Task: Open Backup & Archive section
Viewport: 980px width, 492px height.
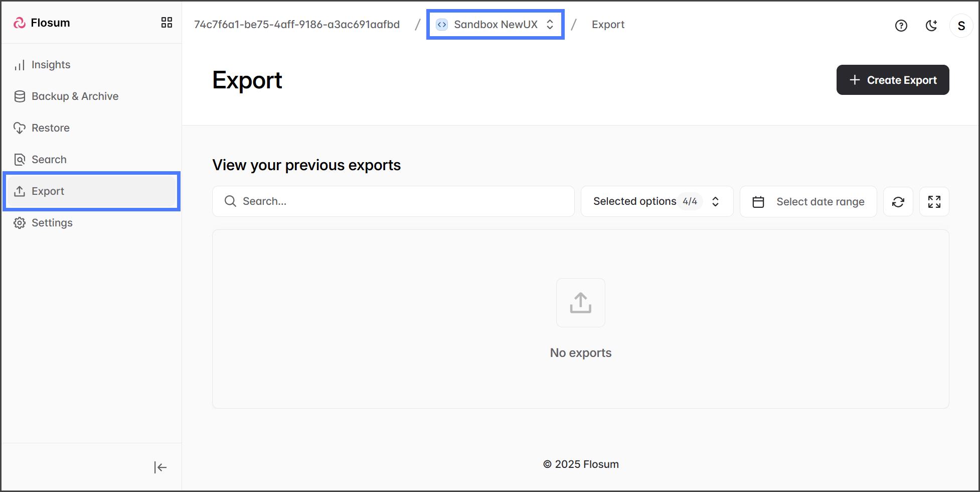Action: pyautogui.click(x=75, y=96)
